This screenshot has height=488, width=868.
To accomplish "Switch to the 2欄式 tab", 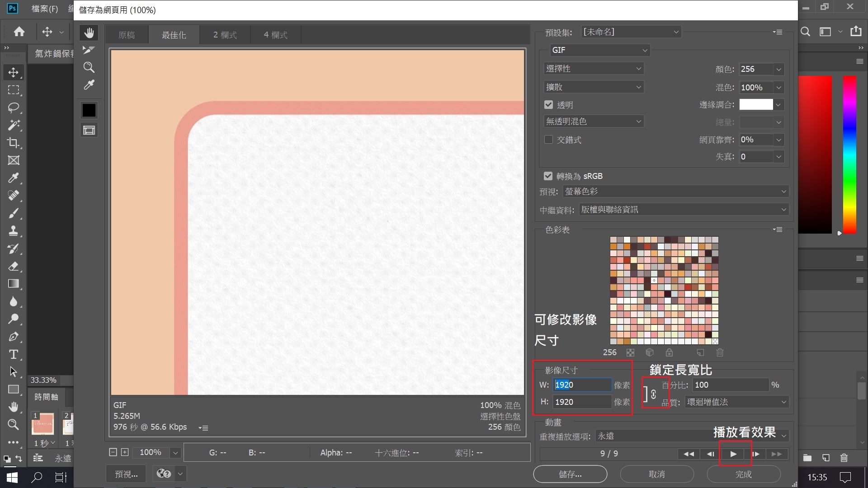I will tap(224, 34).
